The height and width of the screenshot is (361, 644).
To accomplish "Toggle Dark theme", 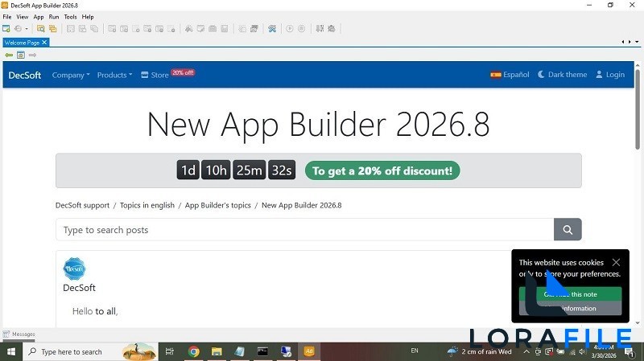I will pyautogui.click(x=562, y=75).
